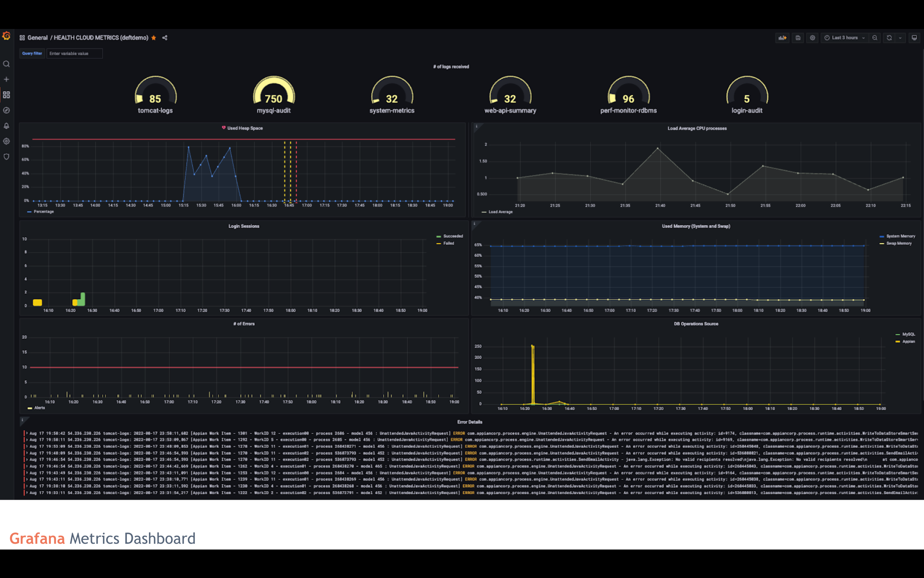Click info corner of Error Details panel
This screenshot has width=924, height=578.
click(23, 420)
